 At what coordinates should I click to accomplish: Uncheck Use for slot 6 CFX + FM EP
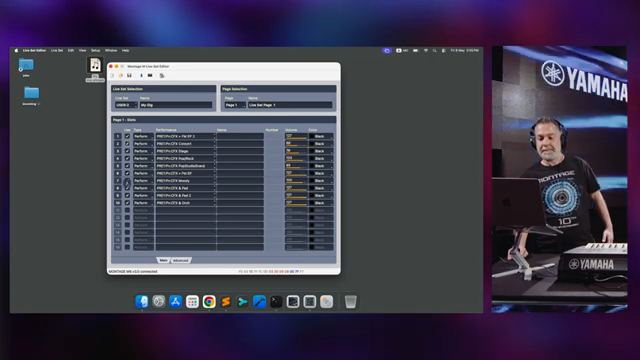click(127, 173)
